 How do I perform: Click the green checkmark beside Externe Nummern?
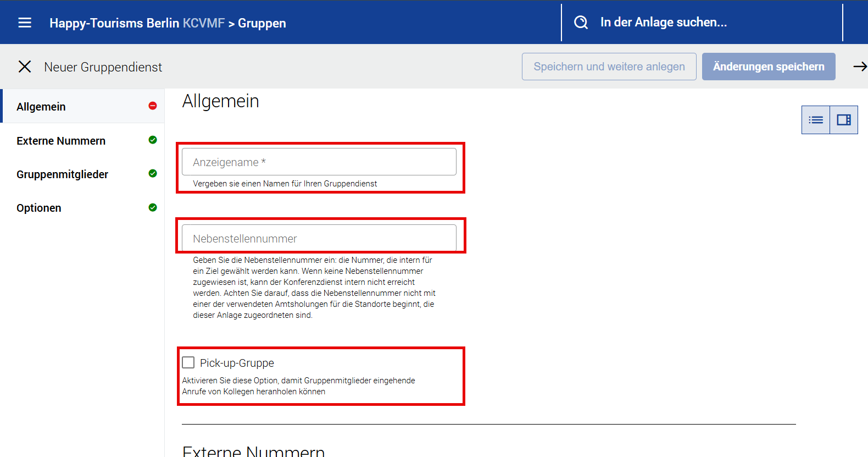(x=153, y=140)
